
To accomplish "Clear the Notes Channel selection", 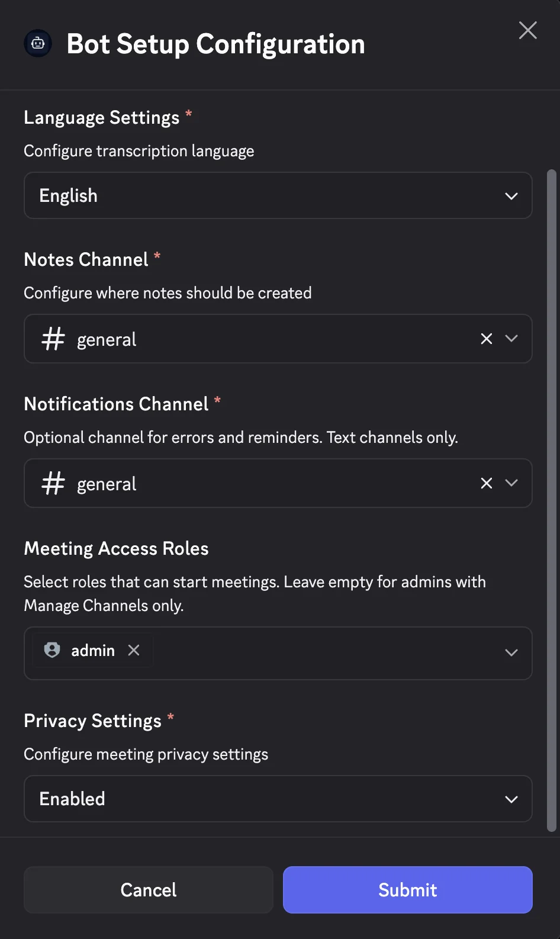I will click(x=487, y=339).
